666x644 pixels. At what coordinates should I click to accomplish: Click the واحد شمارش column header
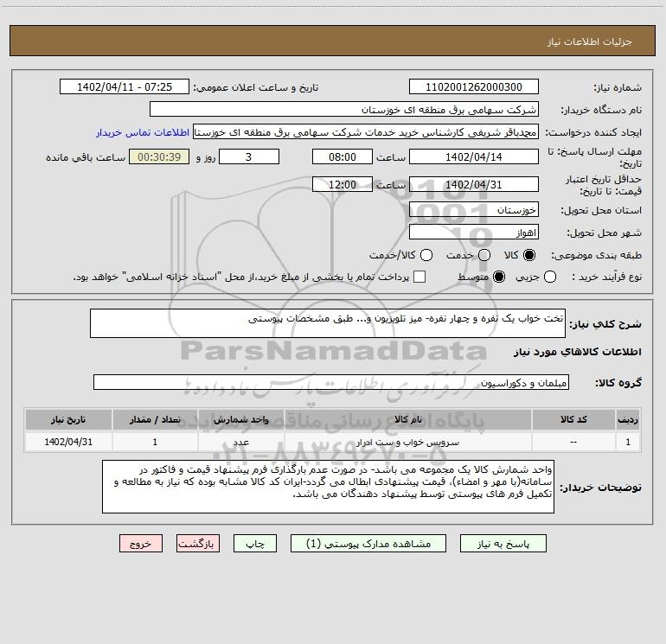[240, 419]
